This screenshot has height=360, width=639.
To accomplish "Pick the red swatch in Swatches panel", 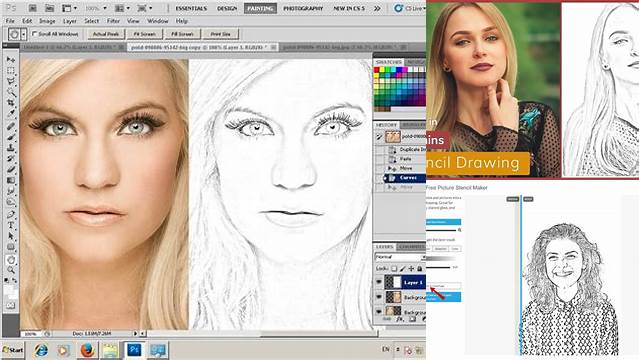I will click(x=377, y=70).
